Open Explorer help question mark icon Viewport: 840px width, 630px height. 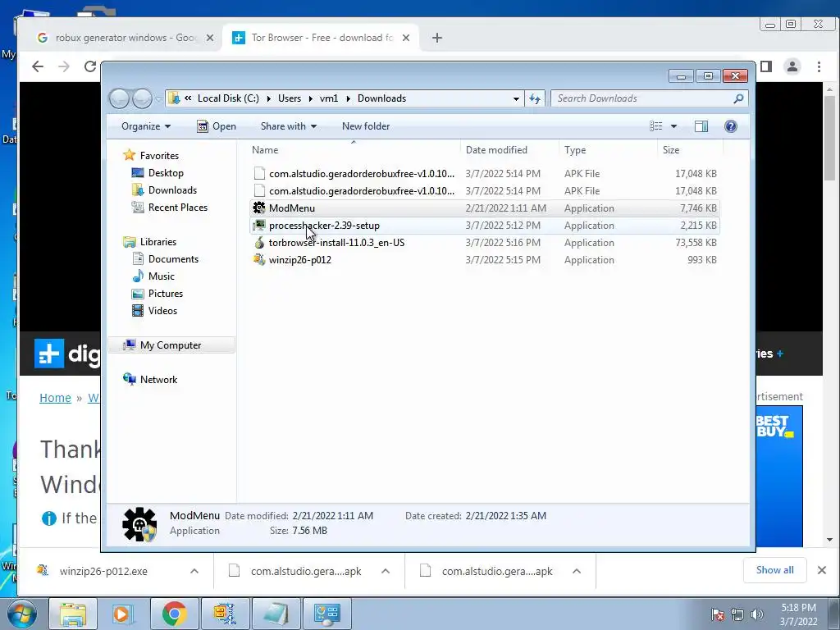[730, 126]
